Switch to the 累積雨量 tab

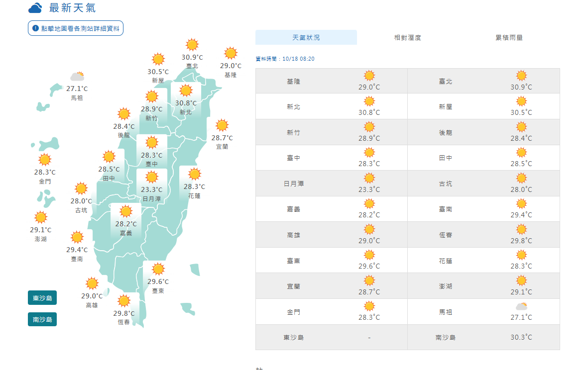(x=509, y=37)
